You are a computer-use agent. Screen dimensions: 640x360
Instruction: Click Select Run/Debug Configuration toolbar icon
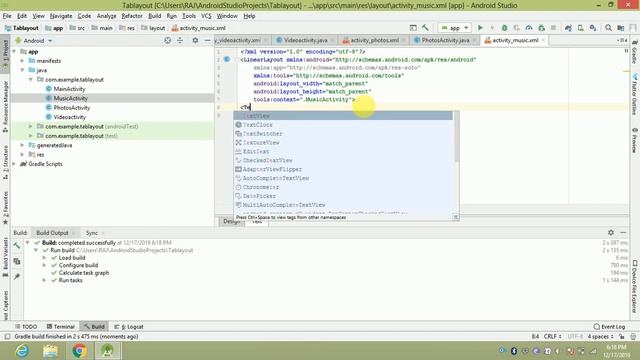[x=413, y=28]
